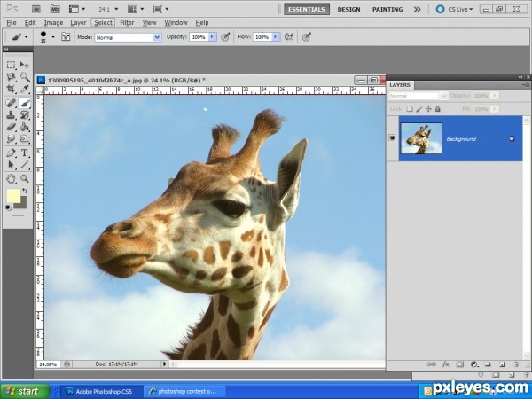Image resolution: width=532 pixels, height=399 pixels.
Task: Open the Opacity slider arrow
Action: [213, 36]
